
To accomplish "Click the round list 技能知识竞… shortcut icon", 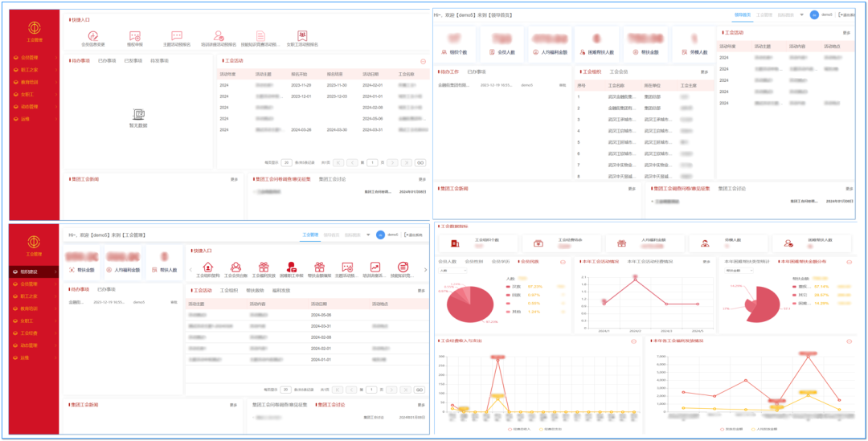I will (403, 267).
